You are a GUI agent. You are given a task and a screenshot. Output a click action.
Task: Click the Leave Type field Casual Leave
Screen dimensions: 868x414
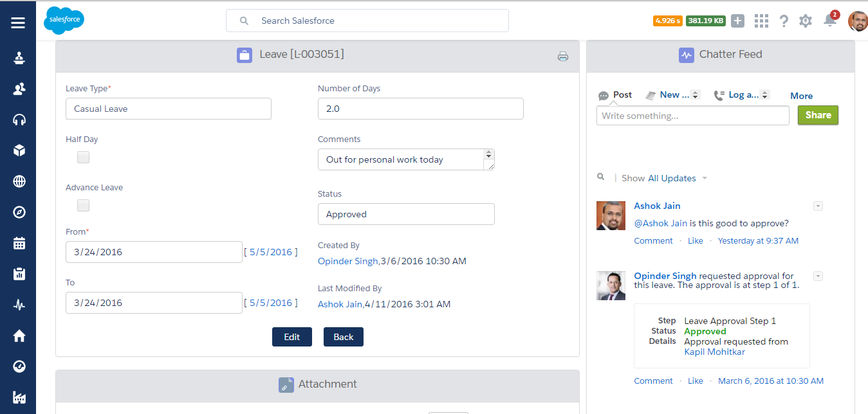[x=169, y=109]
